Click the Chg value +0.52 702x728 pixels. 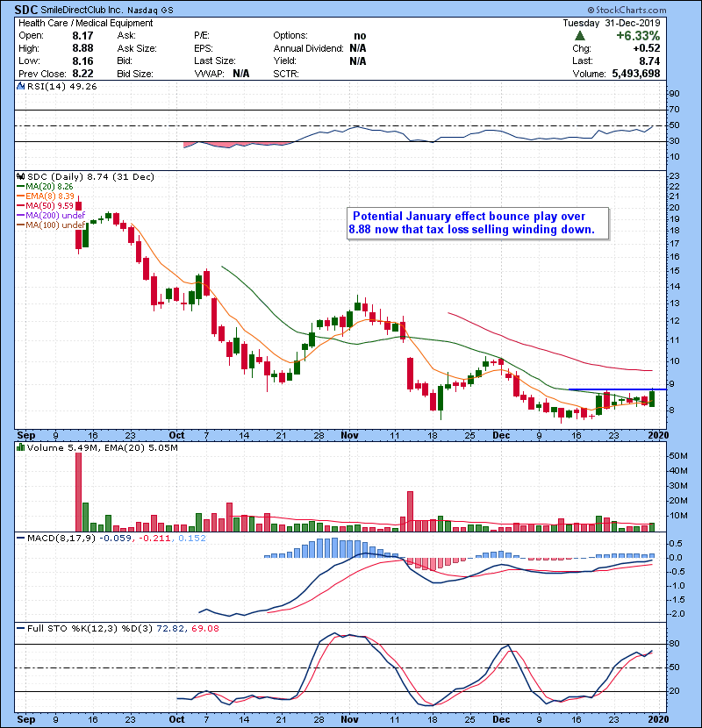pos(646,48)
